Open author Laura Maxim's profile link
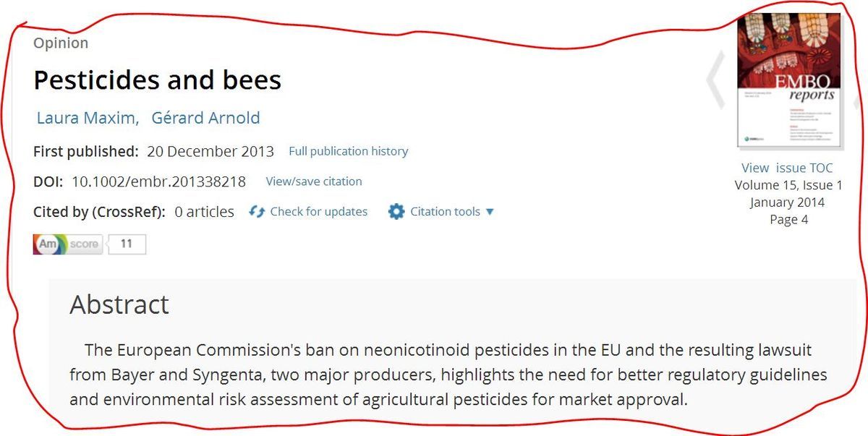The height and width of the screenshot is (436, 868). coord(88,118)
